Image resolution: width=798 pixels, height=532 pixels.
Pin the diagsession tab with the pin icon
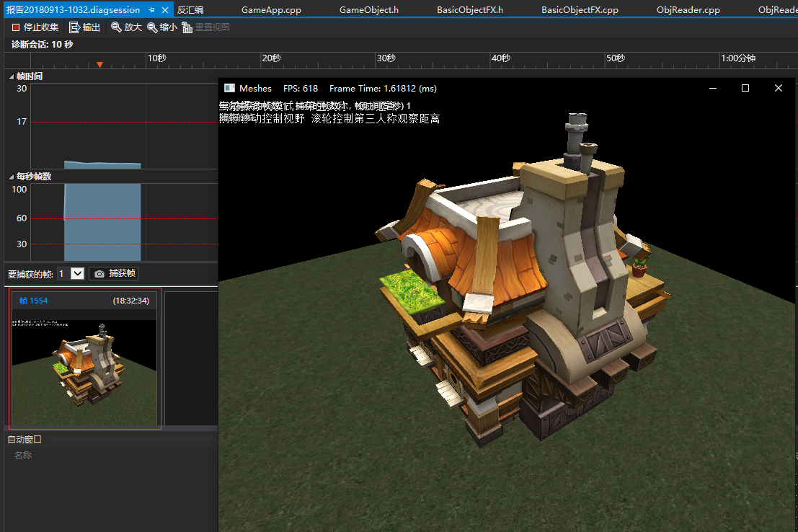[151, 9]
